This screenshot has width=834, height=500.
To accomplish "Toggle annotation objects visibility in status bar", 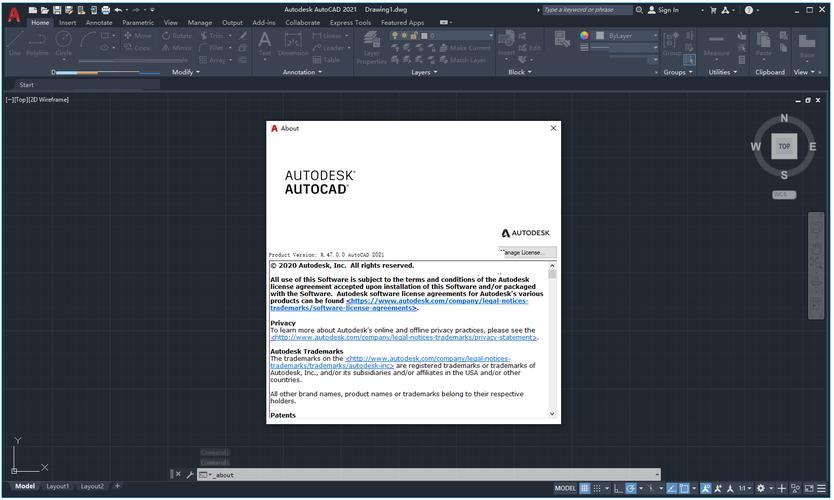I will point(705,488).
